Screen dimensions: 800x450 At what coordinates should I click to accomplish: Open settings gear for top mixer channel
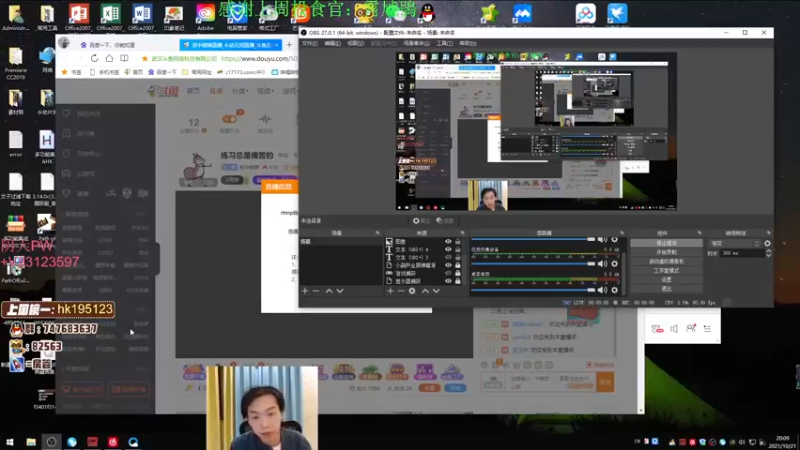tap(615, 239)
